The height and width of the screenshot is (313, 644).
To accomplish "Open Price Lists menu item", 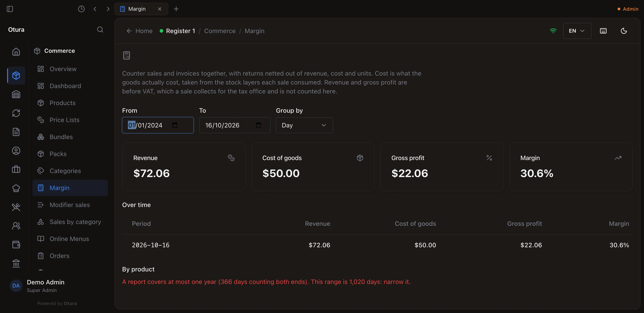I will (x=70, y=120).
